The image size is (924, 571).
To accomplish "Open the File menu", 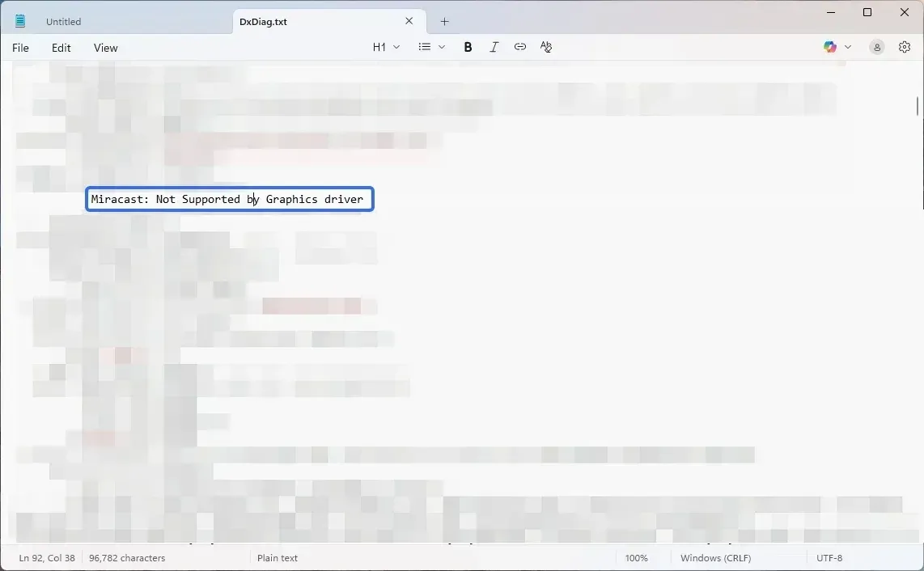I will (x=20, y=48).
